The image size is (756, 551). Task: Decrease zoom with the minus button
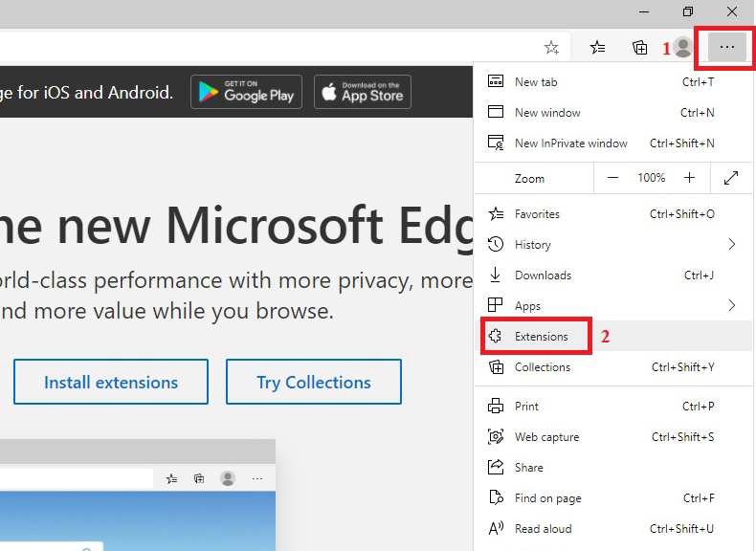click(612, 178)
